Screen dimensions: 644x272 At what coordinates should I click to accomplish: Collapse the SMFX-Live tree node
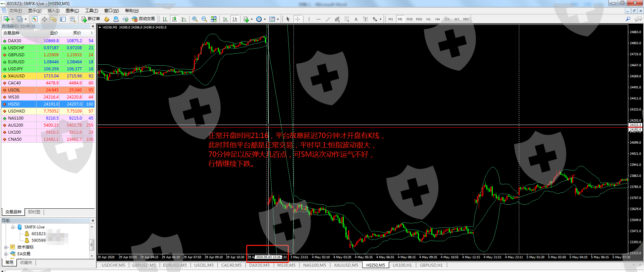[x=12, y=227]
